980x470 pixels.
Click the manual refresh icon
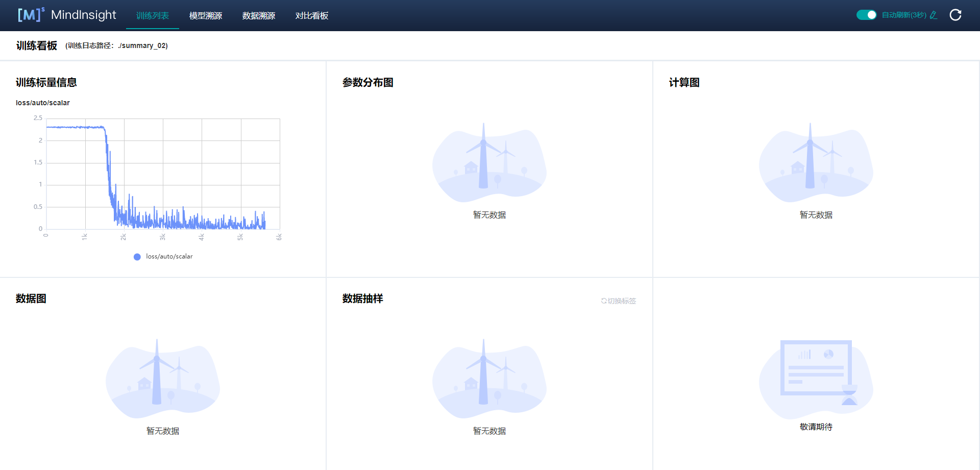955,15
